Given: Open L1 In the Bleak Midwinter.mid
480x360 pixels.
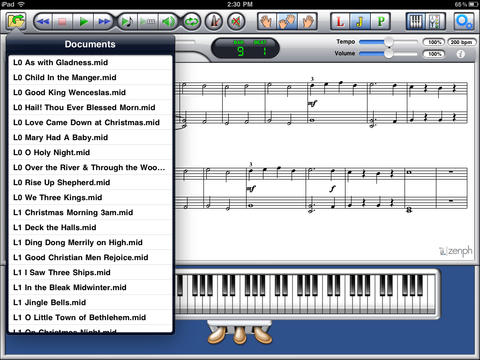Looking at the screenshot, I should 90,287.
